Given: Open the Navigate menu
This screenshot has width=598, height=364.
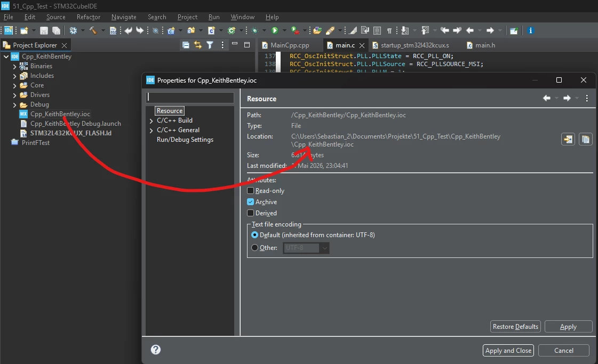Looking at the screenshot, I should tap(124, 17).
